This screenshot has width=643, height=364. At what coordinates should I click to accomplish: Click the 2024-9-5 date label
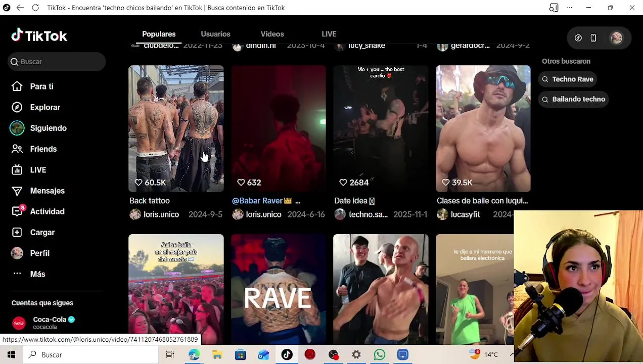click(205, 214)
